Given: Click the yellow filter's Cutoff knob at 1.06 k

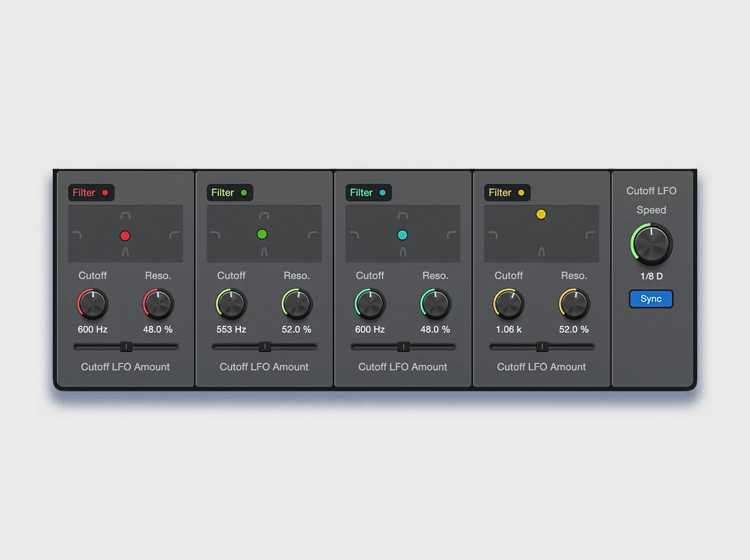Looking at the screenshot, I should (508, 304).
